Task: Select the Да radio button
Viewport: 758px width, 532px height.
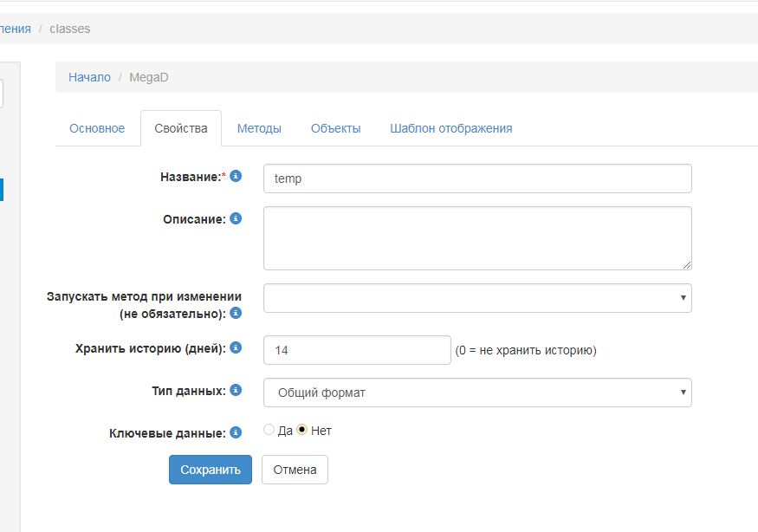Action: [x=269, y=430]
